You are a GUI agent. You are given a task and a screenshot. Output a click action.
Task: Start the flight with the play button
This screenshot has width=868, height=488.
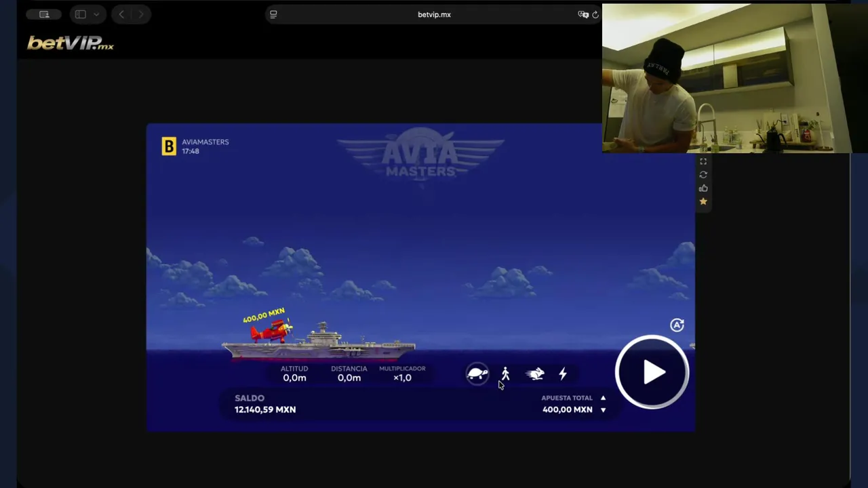click(x=652, y=372)
